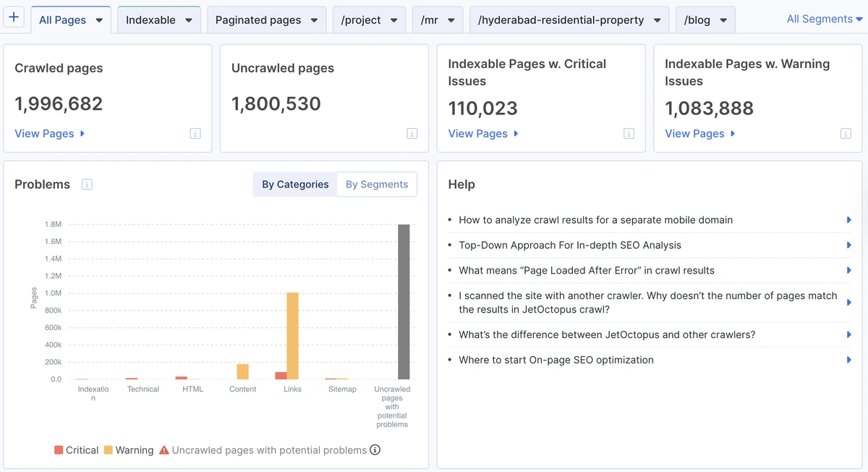Toggle Critical series in chart legend
Image resolution: width=868 pixels, height=472 pixels.
point(76,450)
